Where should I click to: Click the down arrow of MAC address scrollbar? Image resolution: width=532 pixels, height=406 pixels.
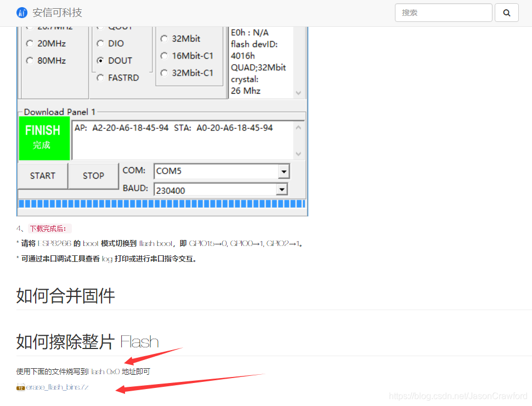(298, 154)
